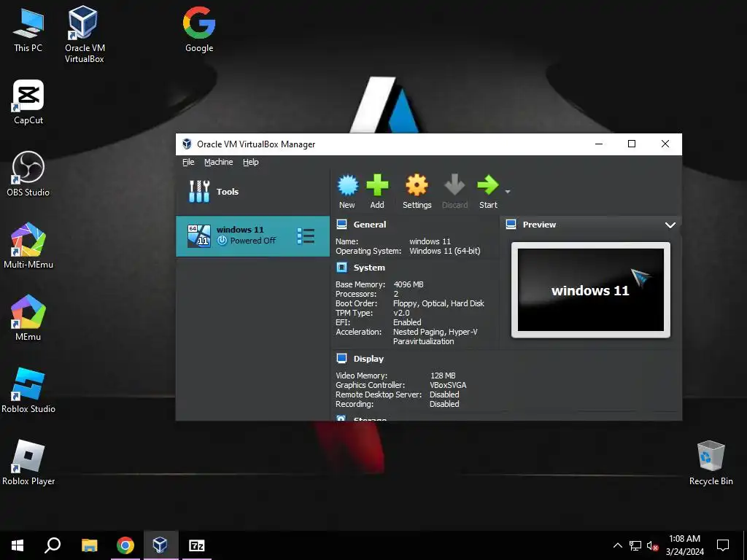Select the MEmu desktop shortcut

click(x=28, y=318)
